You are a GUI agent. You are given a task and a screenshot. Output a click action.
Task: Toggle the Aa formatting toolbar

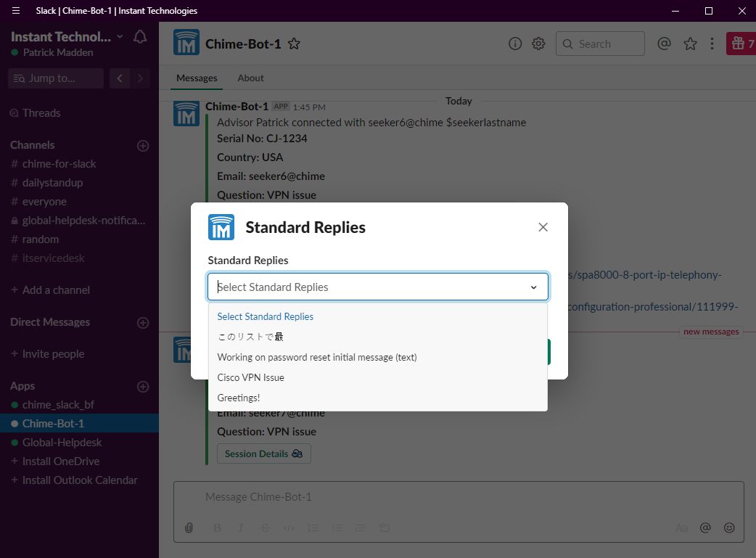pyautogui.click(x=681, y=528)
